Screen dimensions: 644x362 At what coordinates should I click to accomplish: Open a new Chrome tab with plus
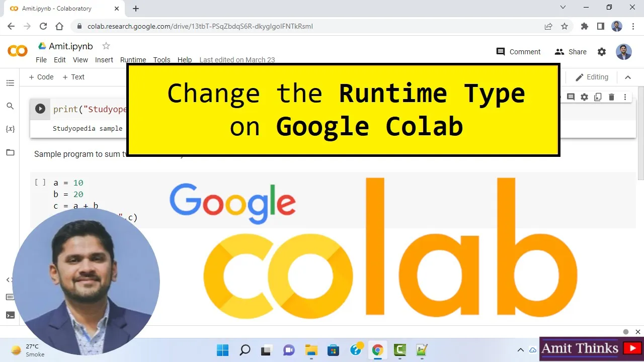[x=136, y=9]
